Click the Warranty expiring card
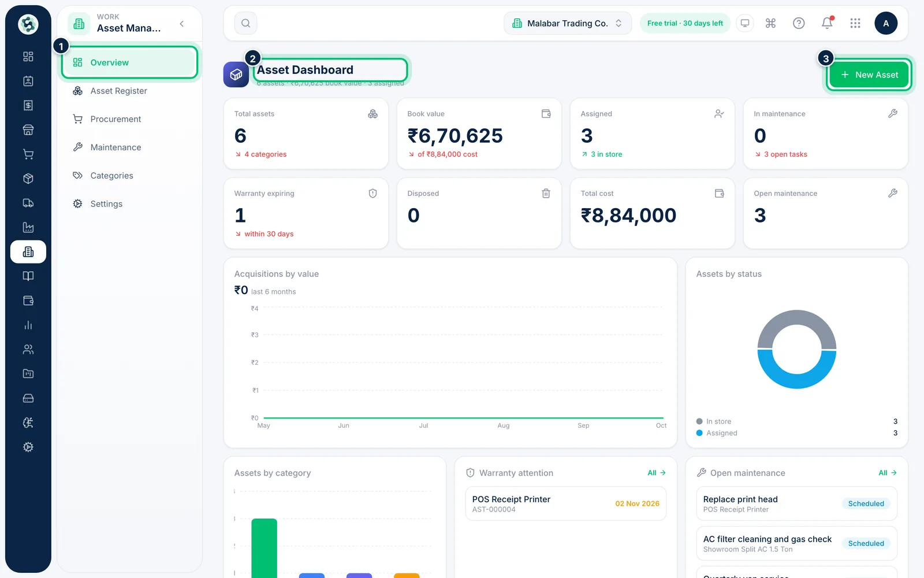924x578 pixels. (306, 213)
